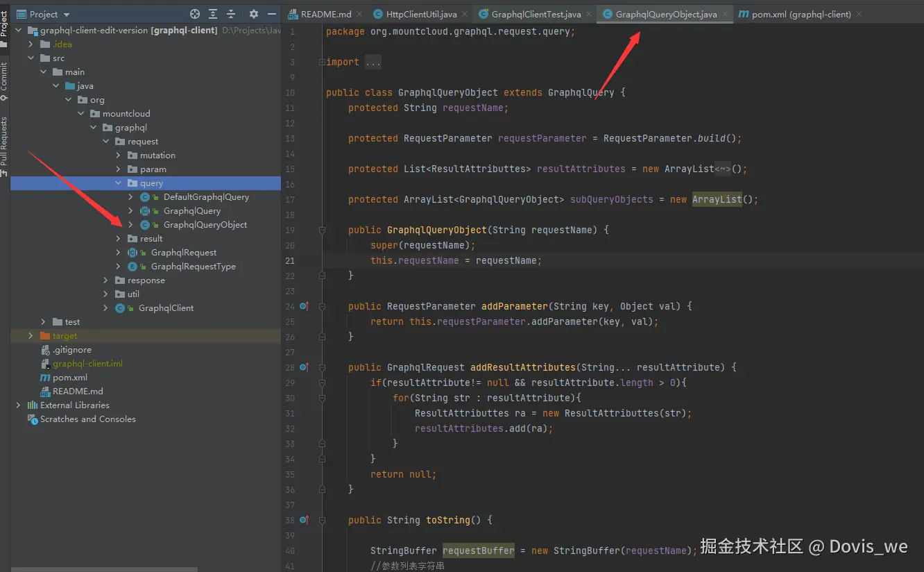Expand the result folder in tree
The image size is (924, 572).
119,239
